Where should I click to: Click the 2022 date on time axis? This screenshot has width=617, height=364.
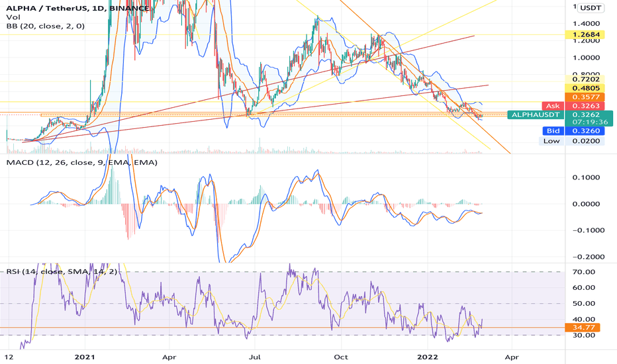click(x=428, y=357)
